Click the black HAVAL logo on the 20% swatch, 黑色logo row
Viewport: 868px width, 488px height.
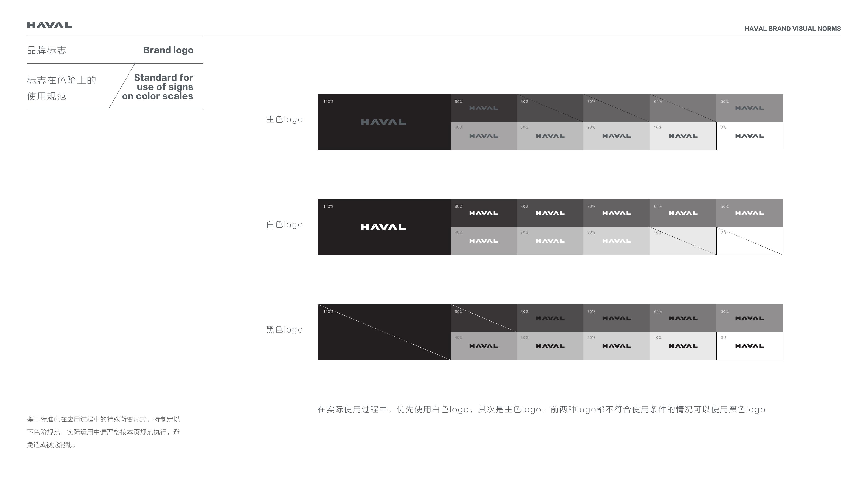(617, 346)
